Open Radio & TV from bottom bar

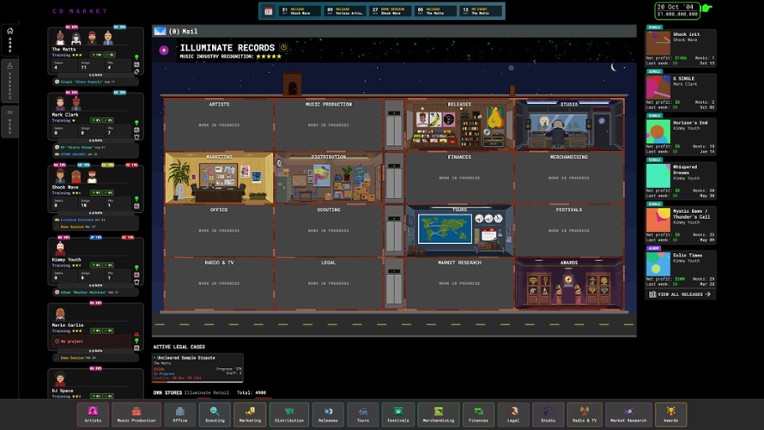point(585,414)
